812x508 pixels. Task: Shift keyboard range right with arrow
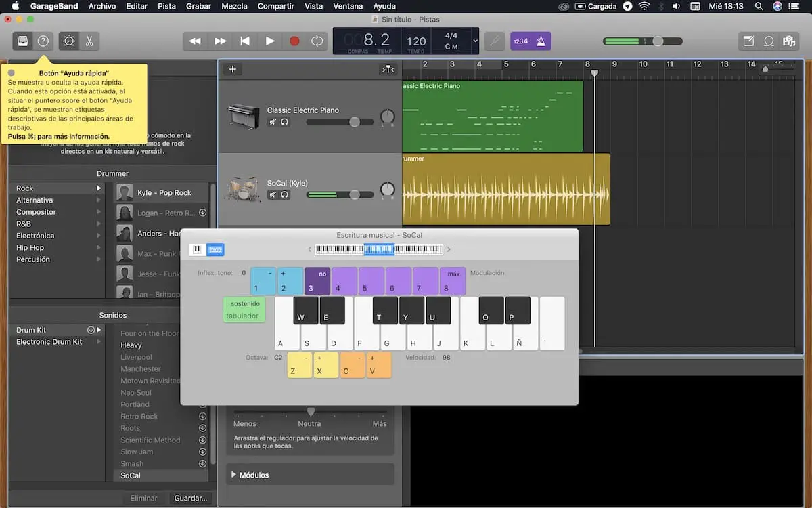[x=449, y=249]
